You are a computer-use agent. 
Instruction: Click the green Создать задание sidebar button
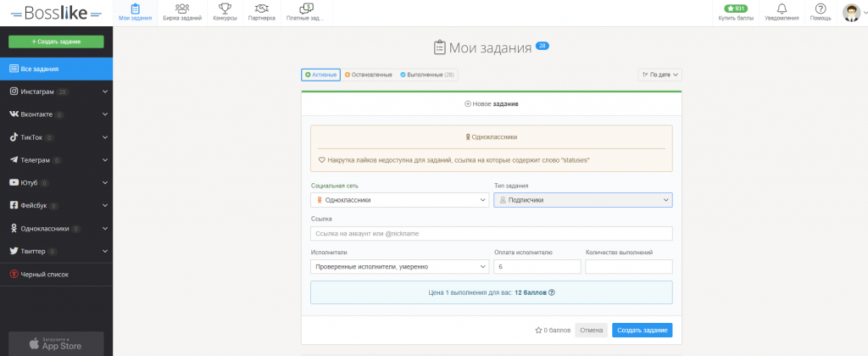56,42
